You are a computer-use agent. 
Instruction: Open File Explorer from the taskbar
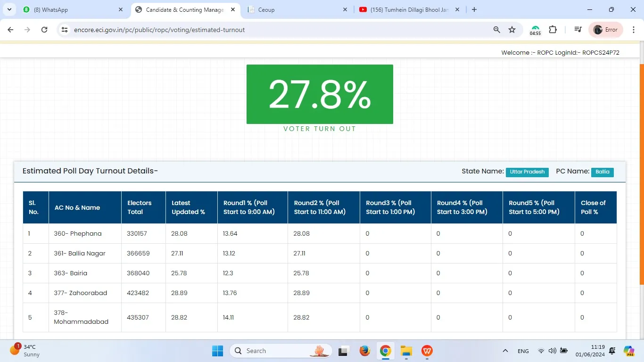406,351
